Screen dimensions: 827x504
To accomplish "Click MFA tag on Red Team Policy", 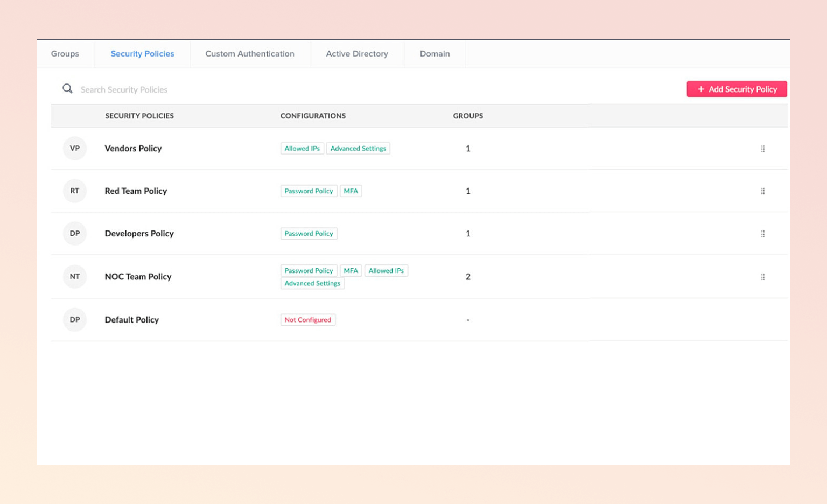I will click(x=351, y=191).
